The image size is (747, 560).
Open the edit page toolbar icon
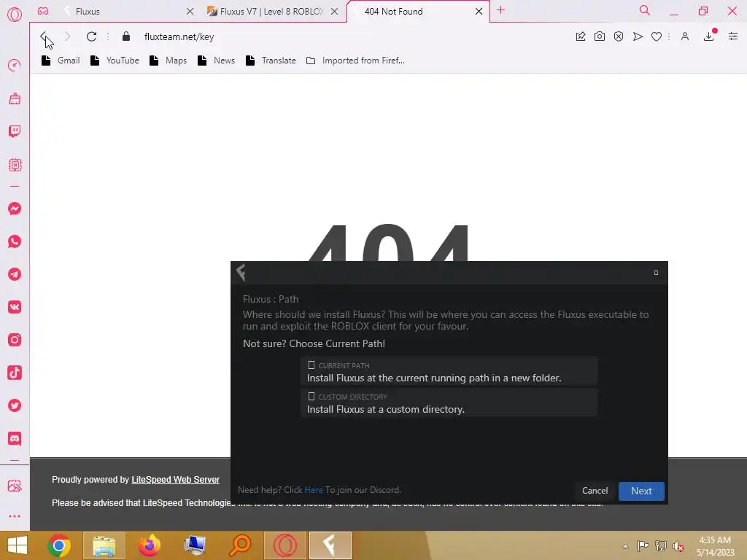(581, 36)
